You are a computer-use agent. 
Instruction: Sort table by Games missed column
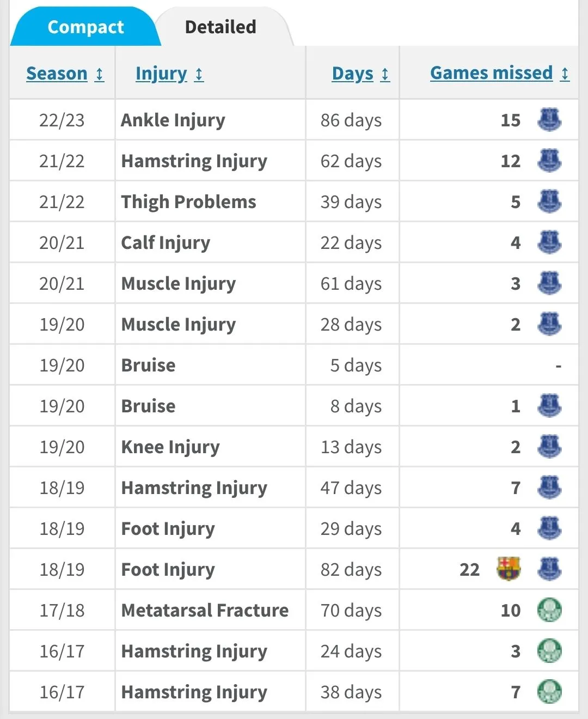pos(491,73)
